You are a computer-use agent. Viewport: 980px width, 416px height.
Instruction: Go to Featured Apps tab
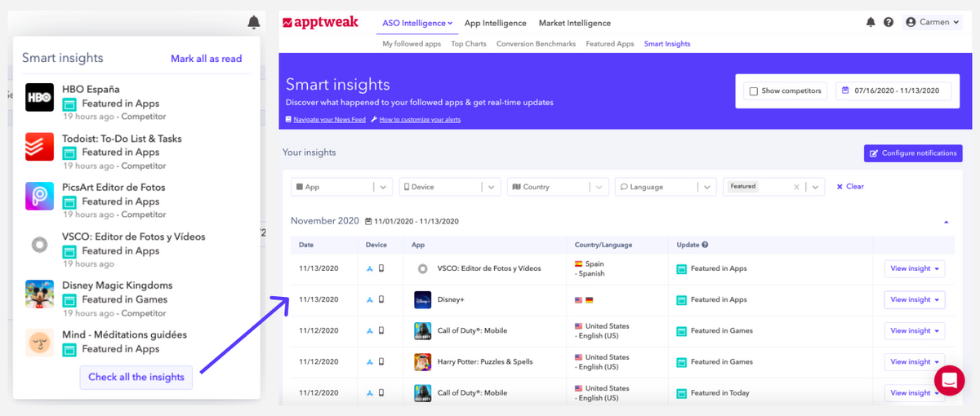(610, 44)
